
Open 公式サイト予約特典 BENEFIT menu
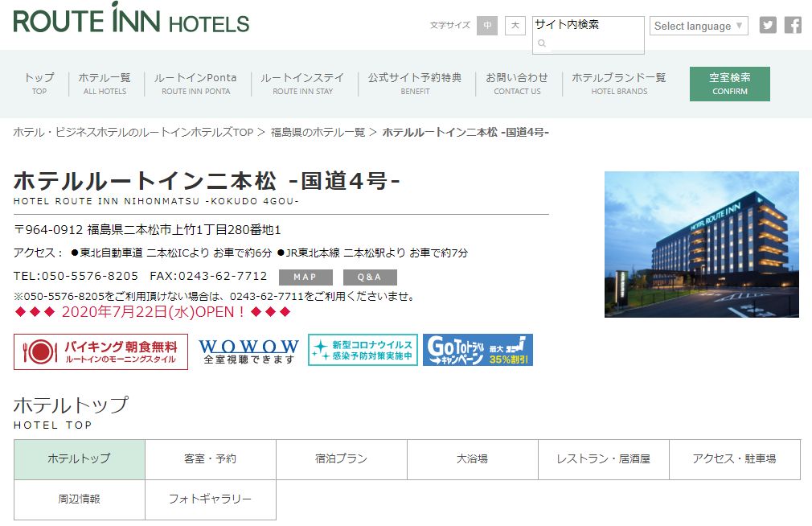(x=415, y=84)
